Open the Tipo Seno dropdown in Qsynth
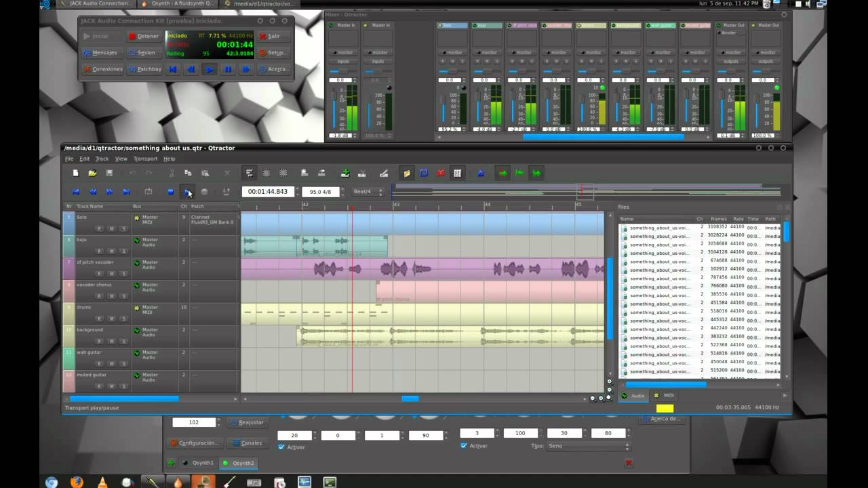This screenshot has width=868, height=488. click(x=588, y=446)
